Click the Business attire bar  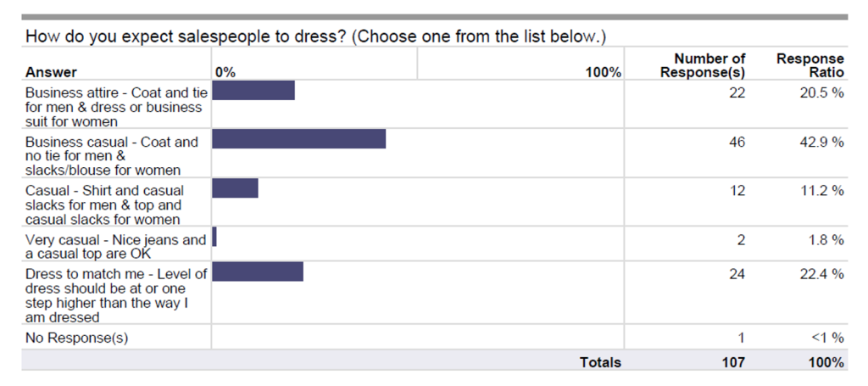click(253, 90)
